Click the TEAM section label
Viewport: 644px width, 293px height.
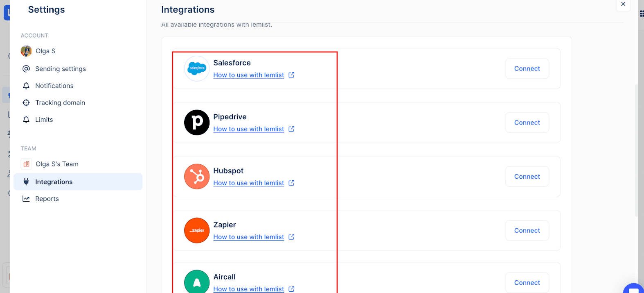[x=29, y=148]
